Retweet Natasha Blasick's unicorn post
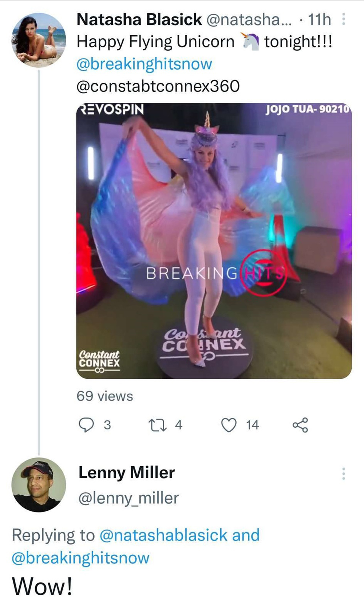364x601 pixels. [x=157, y=425]
